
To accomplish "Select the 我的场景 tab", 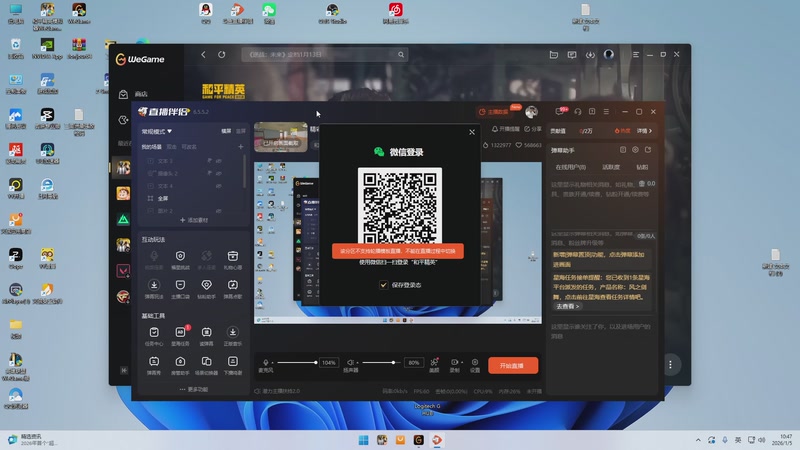I will coord(152,147).
